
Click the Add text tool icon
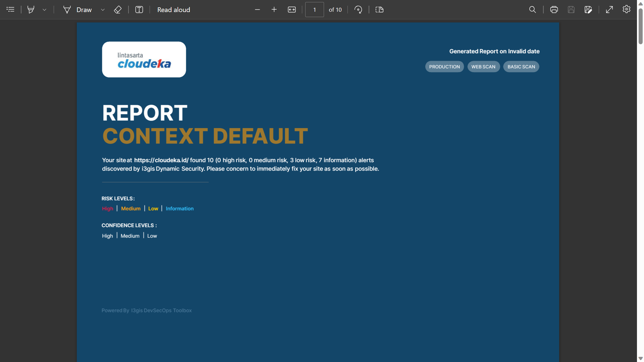pyautogui.click(x=139, y=10)
